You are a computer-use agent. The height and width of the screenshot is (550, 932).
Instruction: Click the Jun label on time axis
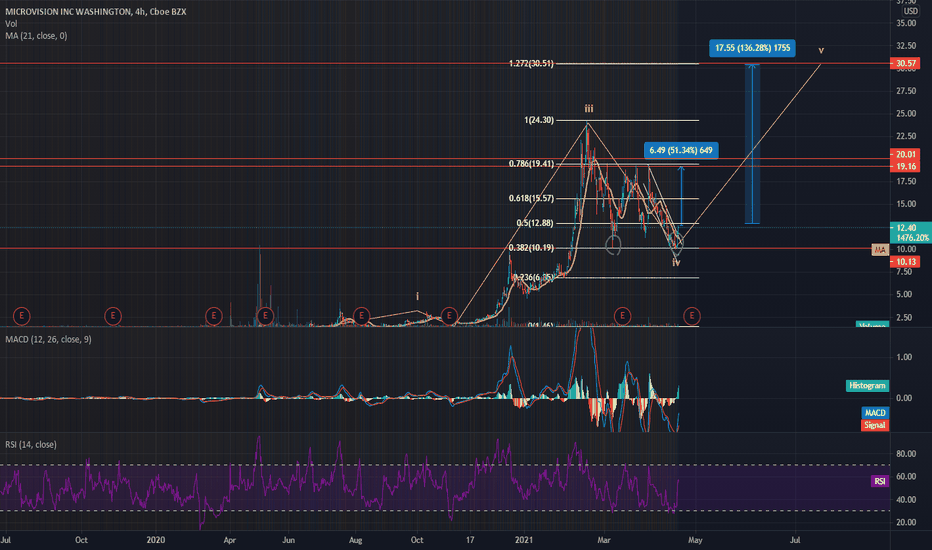click(x=288, y=540)
